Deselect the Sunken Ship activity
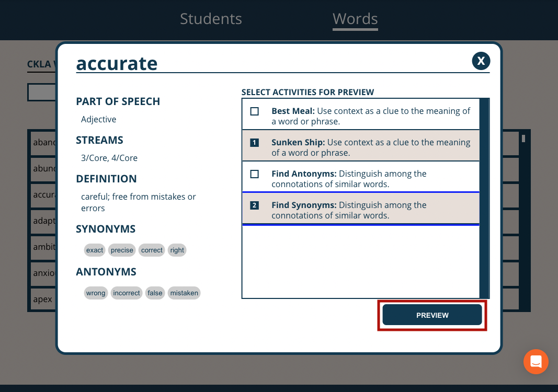Screen dimensions: 558x392 (x=255, y=142)
